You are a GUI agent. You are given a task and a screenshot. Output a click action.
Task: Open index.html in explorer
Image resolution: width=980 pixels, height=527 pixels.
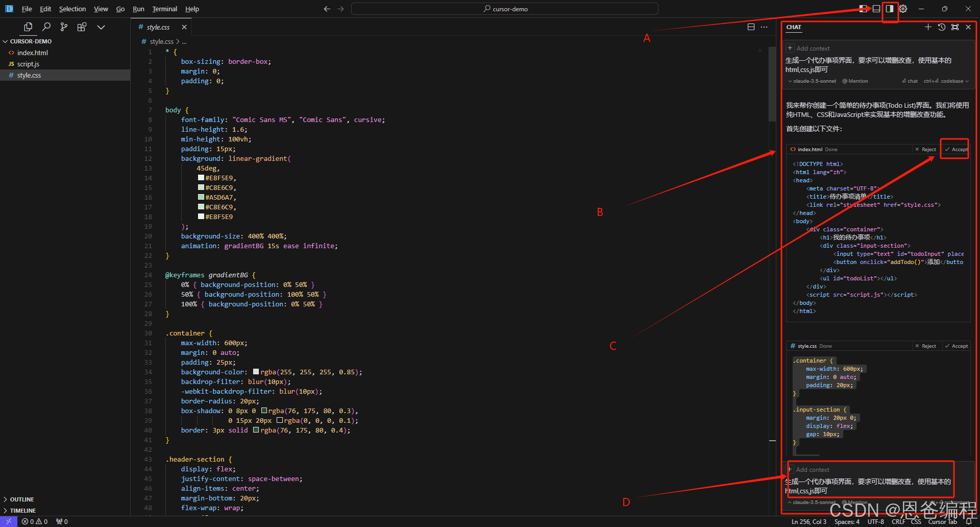click(33, 53)
